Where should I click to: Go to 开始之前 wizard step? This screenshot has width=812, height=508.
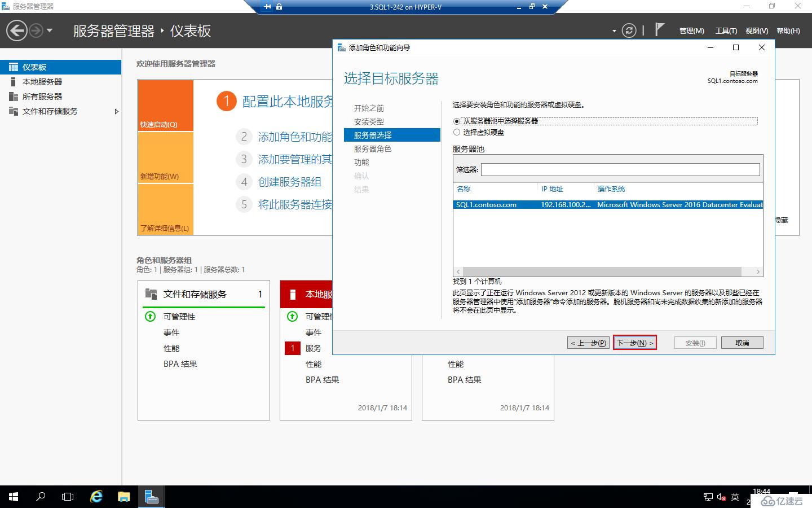coord(369,108)
